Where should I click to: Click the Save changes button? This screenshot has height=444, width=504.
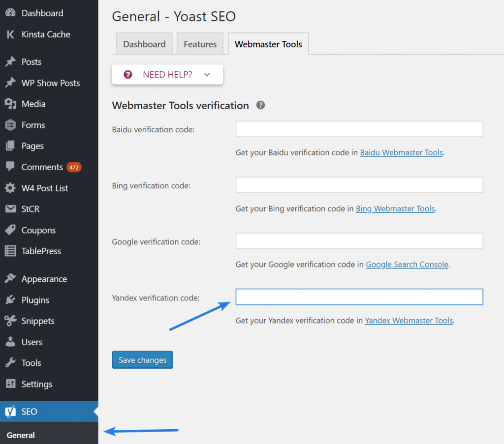pos(142,359)
